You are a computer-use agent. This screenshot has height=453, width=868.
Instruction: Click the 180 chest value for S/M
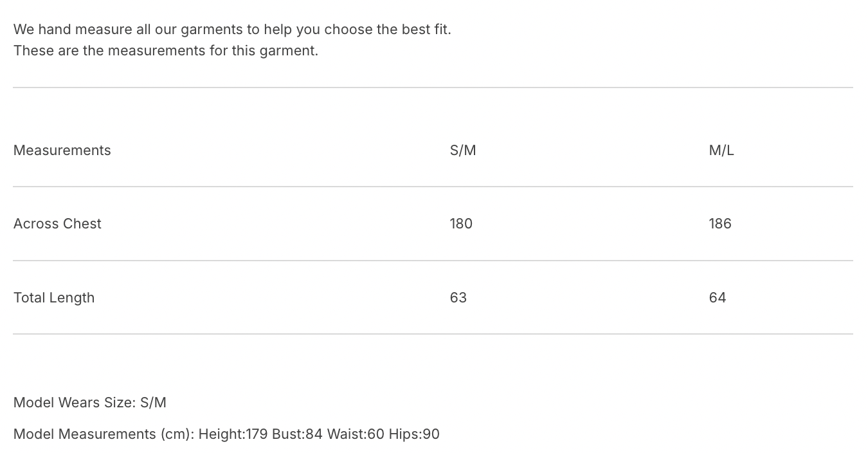click(461, 224)
